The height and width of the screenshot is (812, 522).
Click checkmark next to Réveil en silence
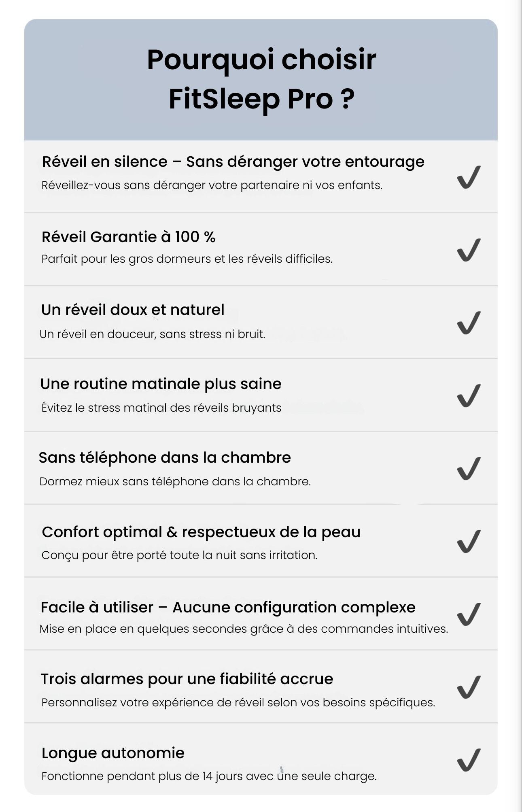(469, 177)
